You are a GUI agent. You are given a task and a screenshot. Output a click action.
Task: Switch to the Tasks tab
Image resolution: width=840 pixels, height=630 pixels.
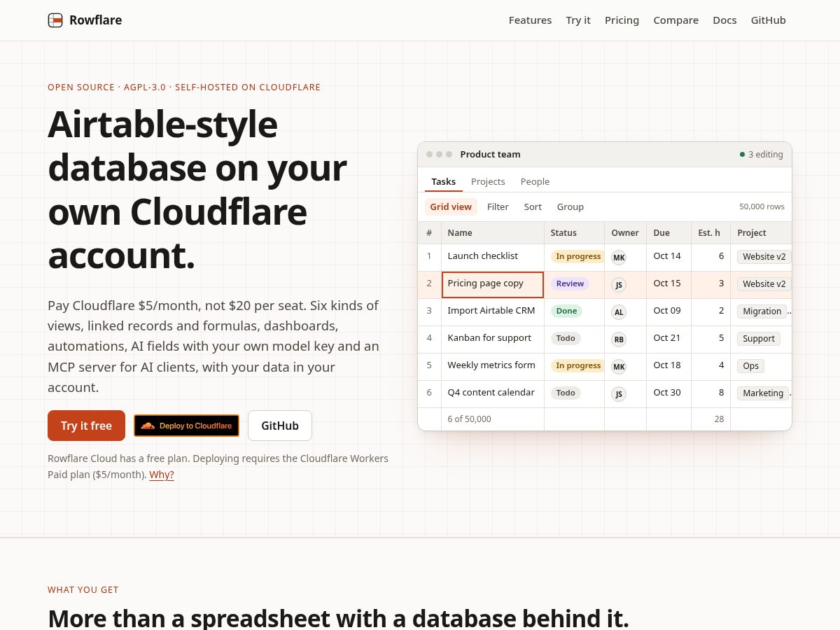click(444, 181)
